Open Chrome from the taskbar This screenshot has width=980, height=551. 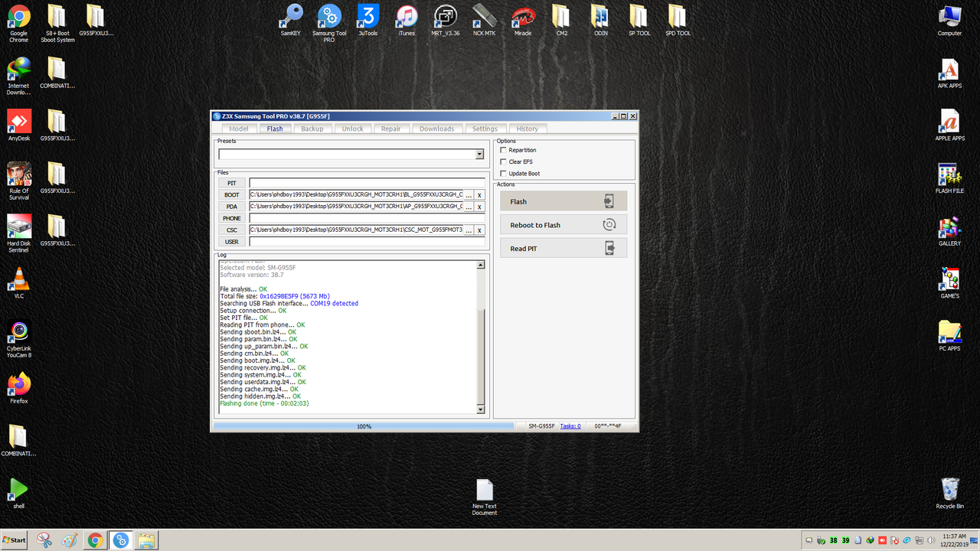95,540
